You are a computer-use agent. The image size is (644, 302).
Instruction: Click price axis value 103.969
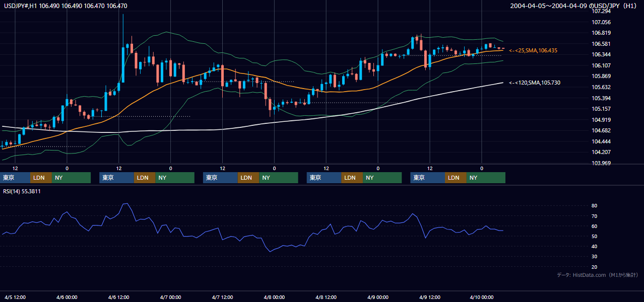(x=601, y=163)
